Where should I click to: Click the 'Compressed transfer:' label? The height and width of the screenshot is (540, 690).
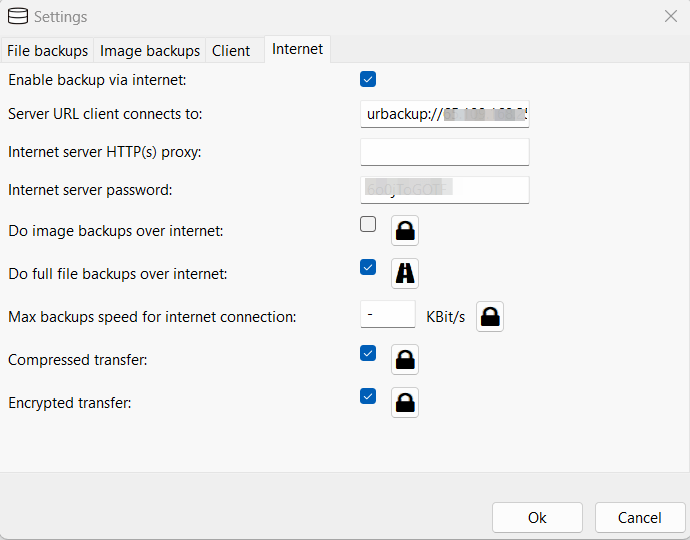click(x=78, y=360)
